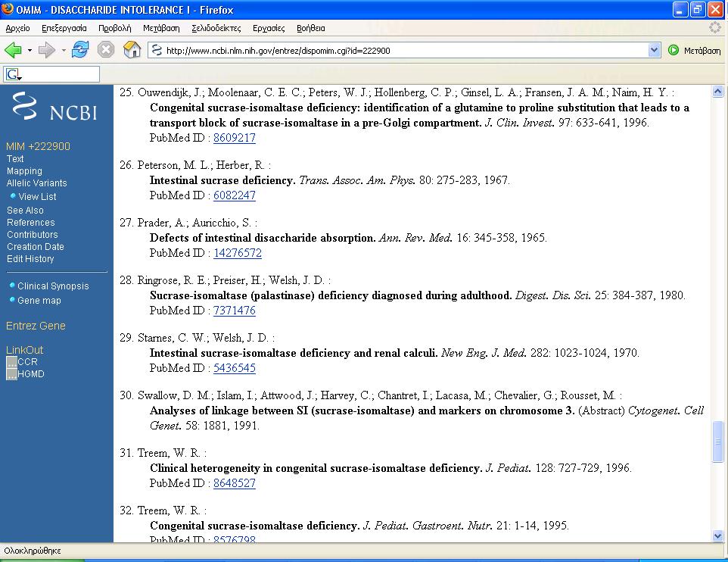
Task: Click authors 'Ringrose, R. E.; Preiser, H.'
Action: [199, 279]
